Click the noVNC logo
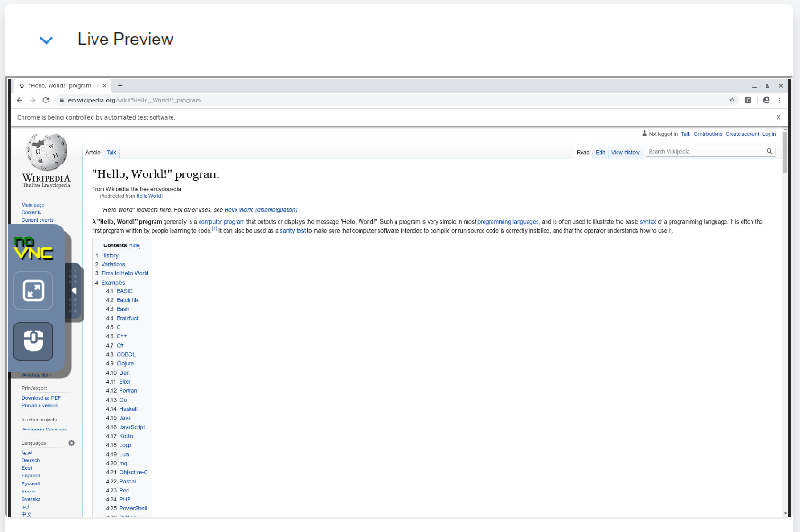The height and width of the screenshot is (532, 800). 33,248
